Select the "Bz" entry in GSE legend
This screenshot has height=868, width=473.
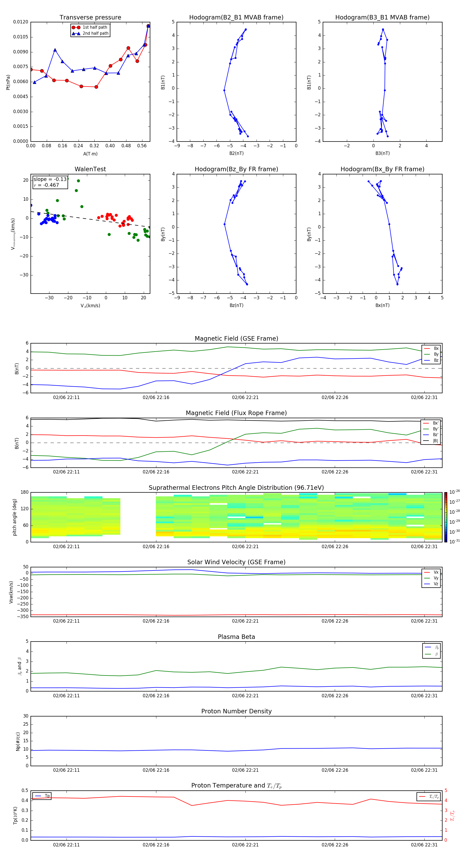coord(431,360)
